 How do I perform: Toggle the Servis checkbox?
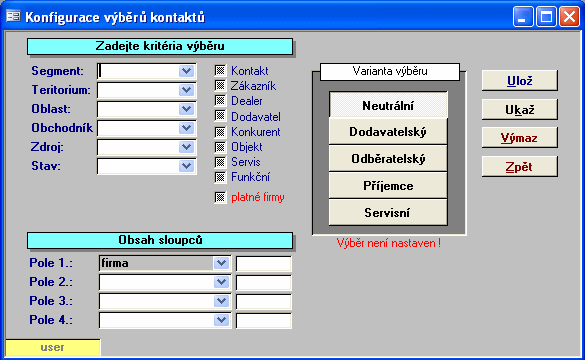coord(220,162)
